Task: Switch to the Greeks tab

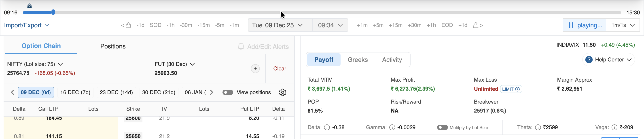Action: tap(358, 60)
